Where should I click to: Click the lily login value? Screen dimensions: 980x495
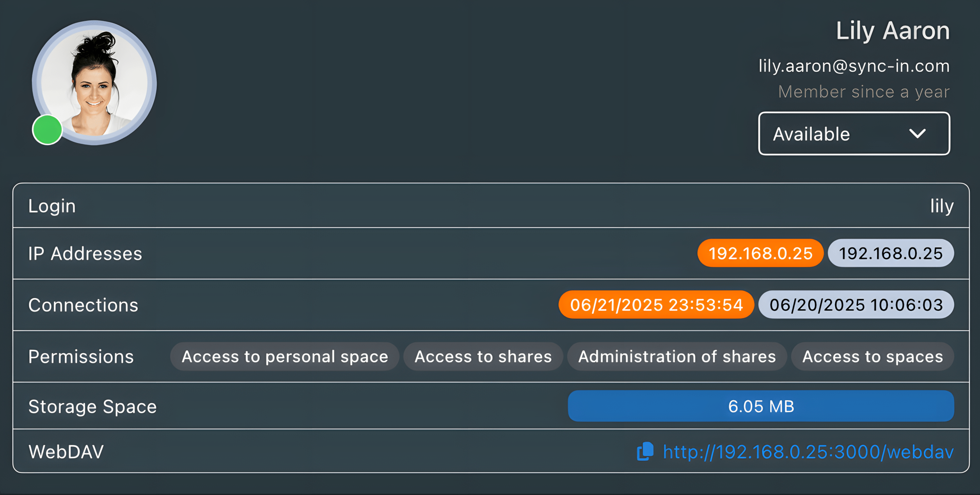click(942, 206)
